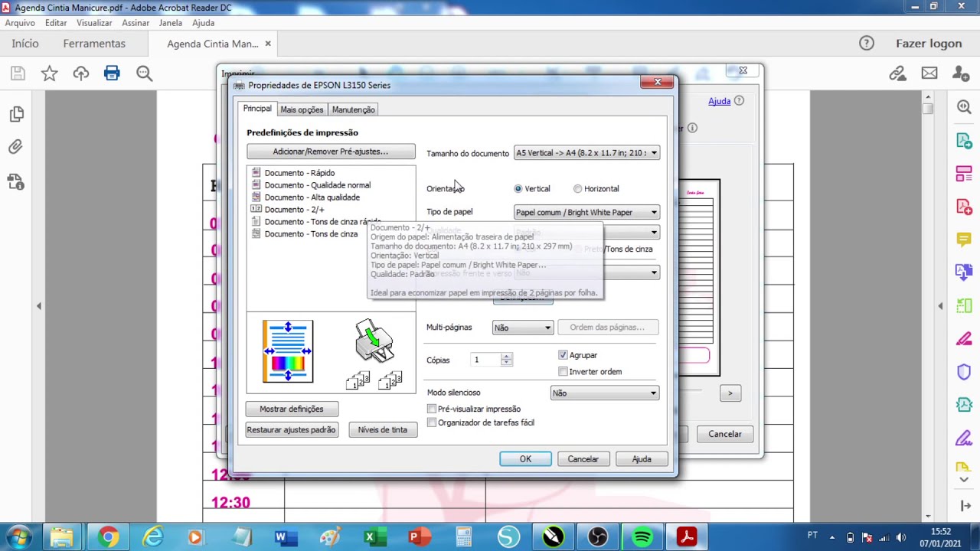Open the red Create PDF tool icon
Viewport: 980px width, 551px height.
click(x=964, y=207)
